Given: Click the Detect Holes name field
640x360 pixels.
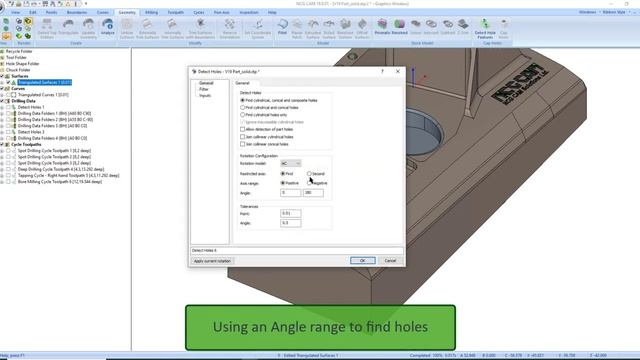Looking at the screenshot, I should (297, 250).
